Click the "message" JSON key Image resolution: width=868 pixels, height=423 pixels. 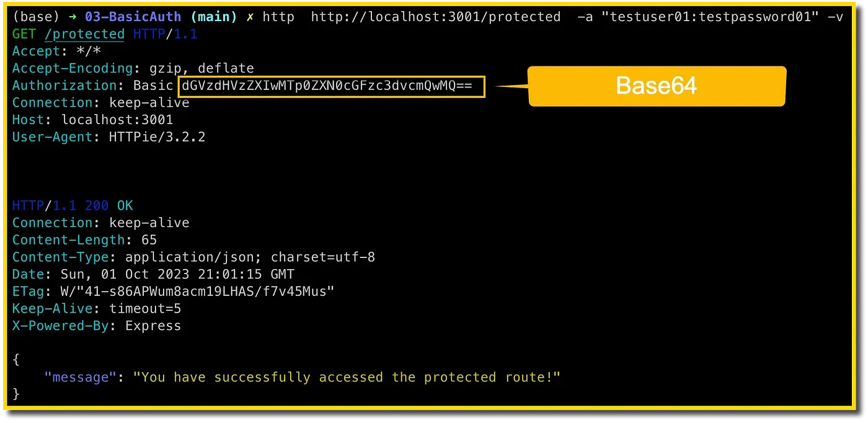[77, 377]
